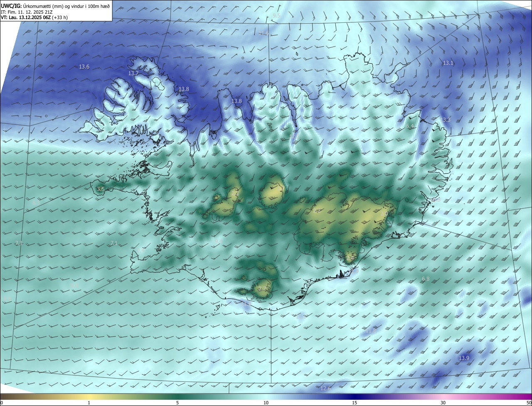Screen dimensions: 532x406
Task: Click the colorbar tick label 15
Action: [355, 403]
